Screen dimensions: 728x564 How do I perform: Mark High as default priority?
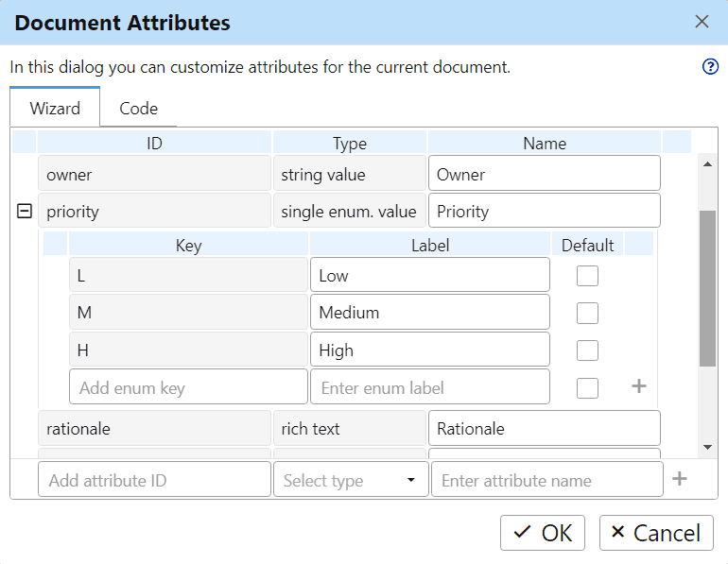[x=587, y=350]
